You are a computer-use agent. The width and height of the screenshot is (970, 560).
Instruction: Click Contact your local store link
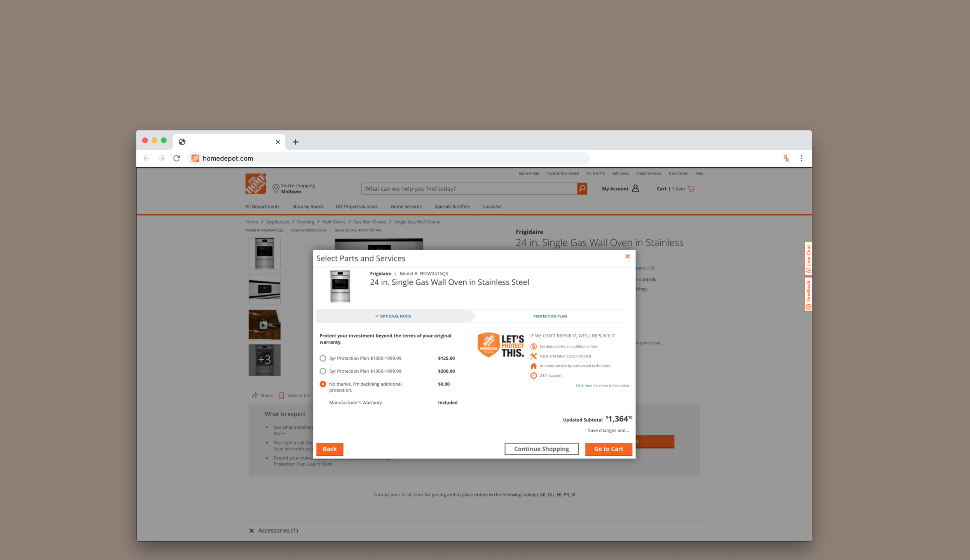[x=398, y=495]
